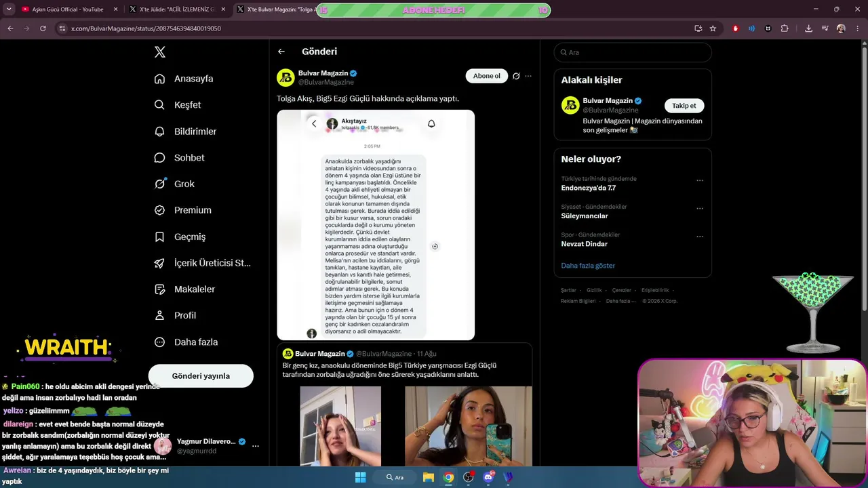Switch to Aşkın Gücü Official YouTube tab

click(x=68, y=9)
